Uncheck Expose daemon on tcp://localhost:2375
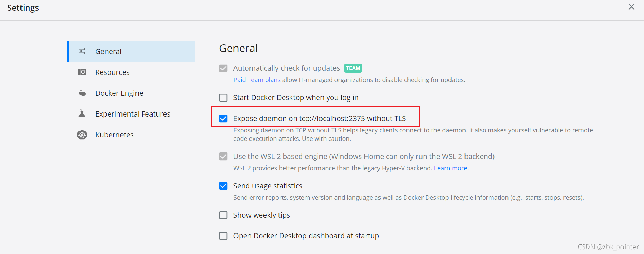The height and width of the screenshot is (254, 644). (224, 119)
